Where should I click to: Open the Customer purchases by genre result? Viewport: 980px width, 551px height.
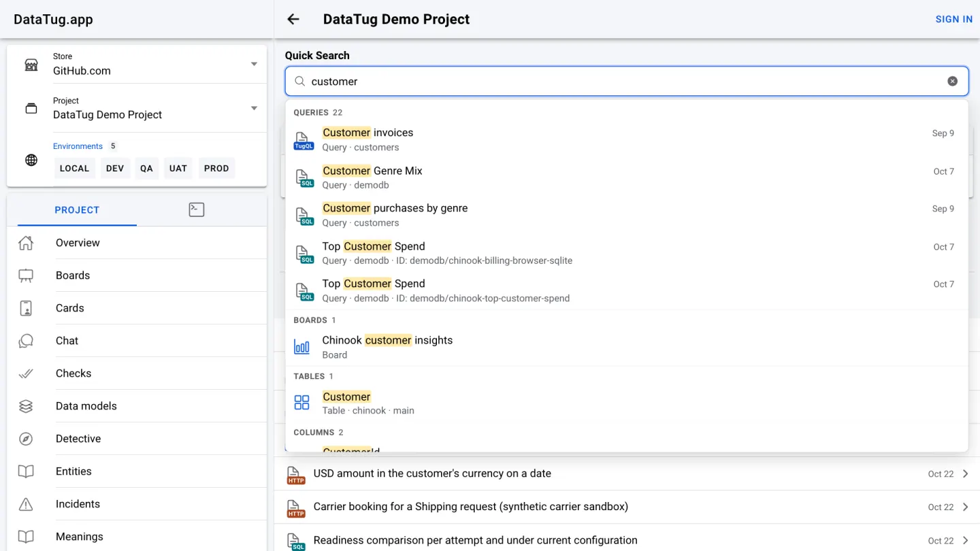[x=627, y=215]
